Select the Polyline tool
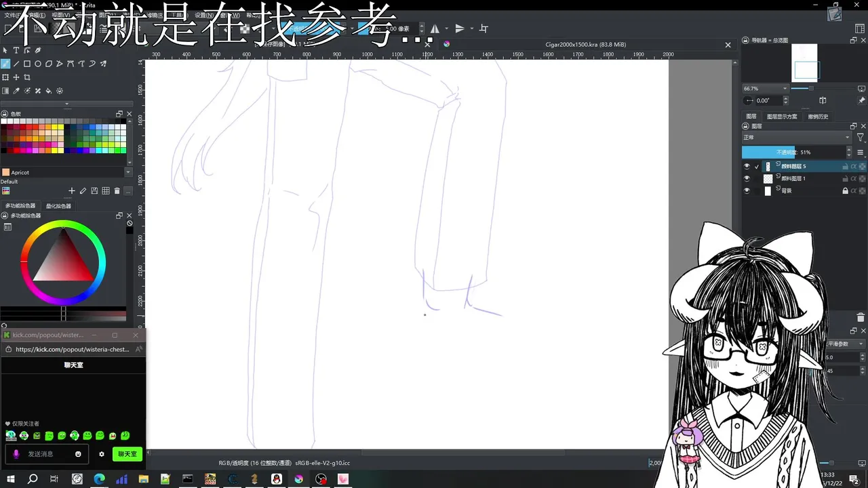Image resolution: width=868 pixels, height=488 pixels. 60,64
